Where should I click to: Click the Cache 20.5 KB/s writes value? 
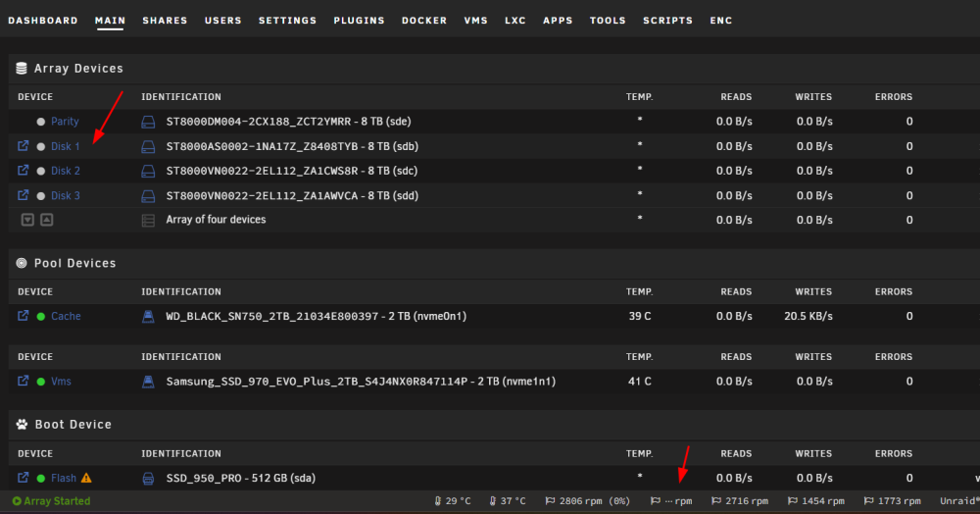click(808, 317)
